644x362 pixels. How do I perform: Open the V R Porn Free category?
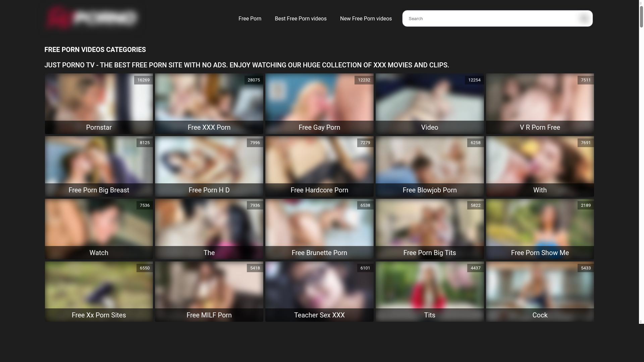(539, 104)
